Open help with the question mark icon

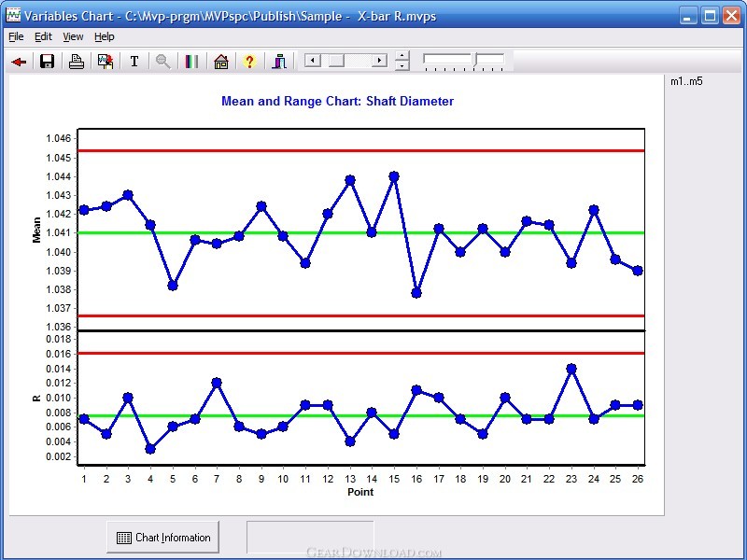[249, 62]
